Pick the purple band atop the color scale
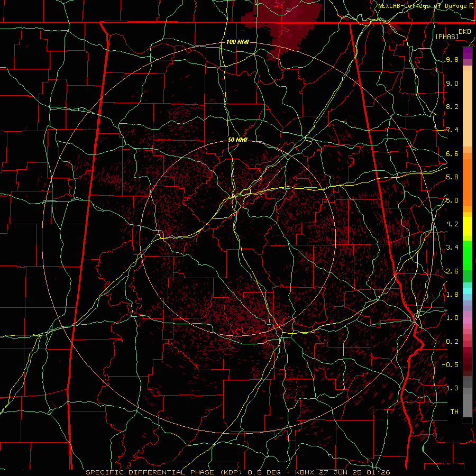Image resolution: width=476 pixels, height=476 pixels. click(x=467, y=53)
